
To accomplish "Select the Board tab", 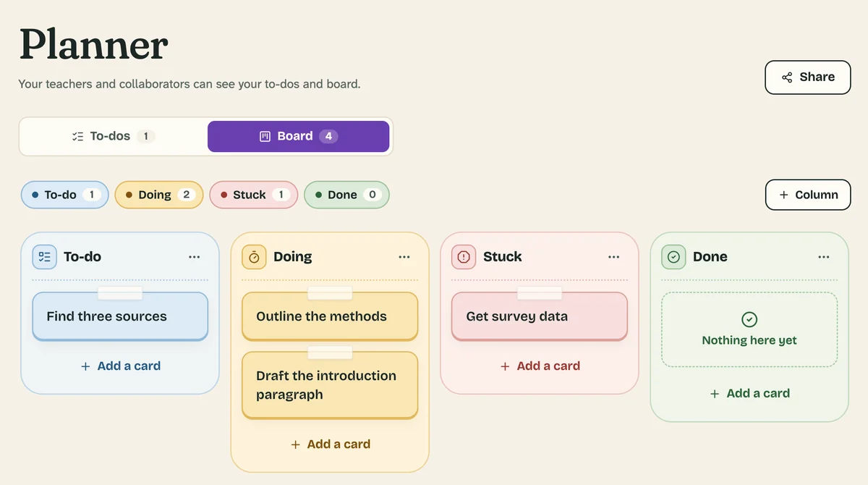I will [x=299, y=136].
